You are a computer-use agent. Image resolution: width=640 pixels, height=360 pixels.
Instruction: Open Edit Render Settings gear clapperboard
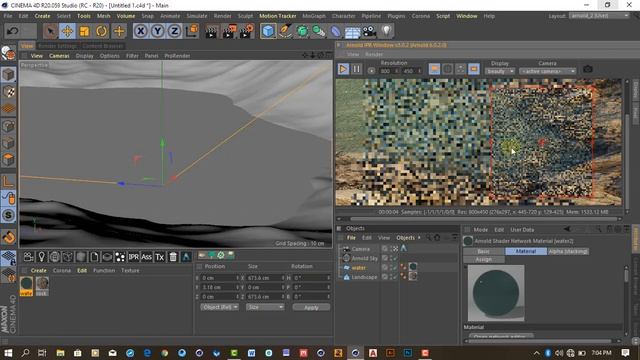pyautogui.click(x=247, y=31)
